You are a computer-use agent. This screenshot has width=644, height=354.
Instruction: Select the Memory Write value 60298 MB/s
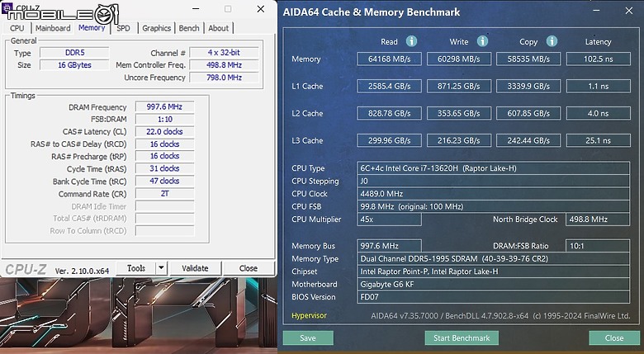(x=459, y=59)
